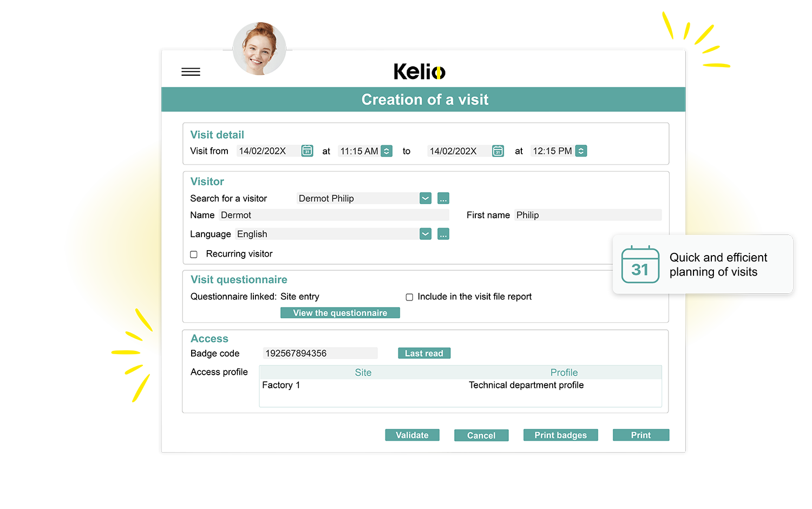Edit the Badge code field
812x509 pixels.
click(x=320, y=353)
